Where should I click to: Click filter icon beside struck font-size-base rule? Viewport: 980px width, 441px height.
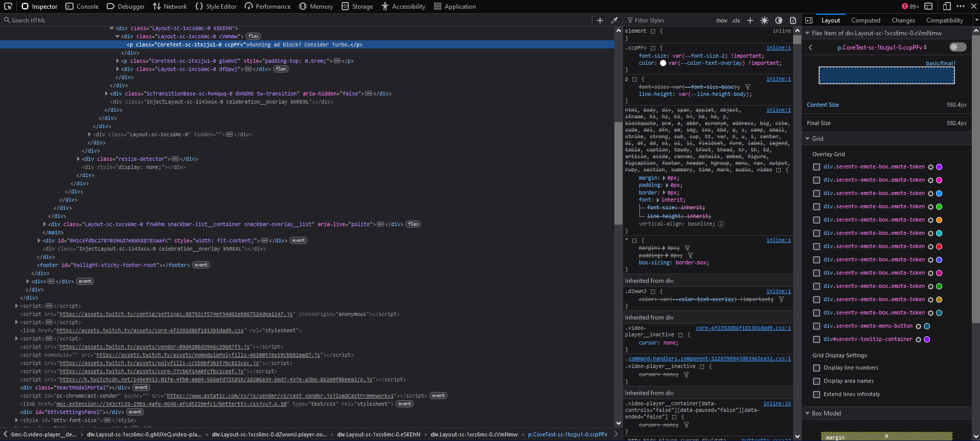[x=748, y=87]
